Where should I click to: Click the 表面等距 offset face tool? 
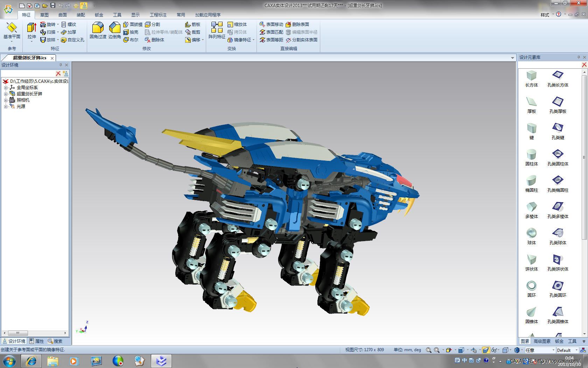(271, 40)
